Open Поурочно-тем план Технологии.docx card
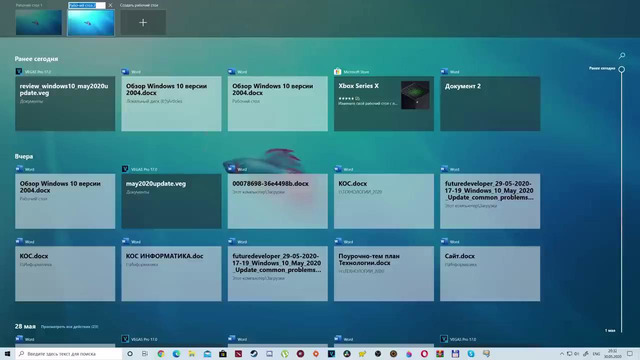 [384, 273]
